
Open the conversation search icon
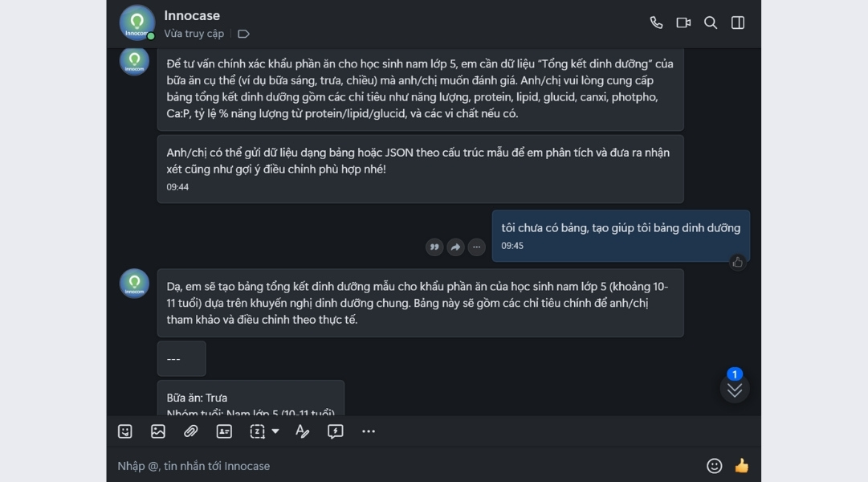pos(711,22)
